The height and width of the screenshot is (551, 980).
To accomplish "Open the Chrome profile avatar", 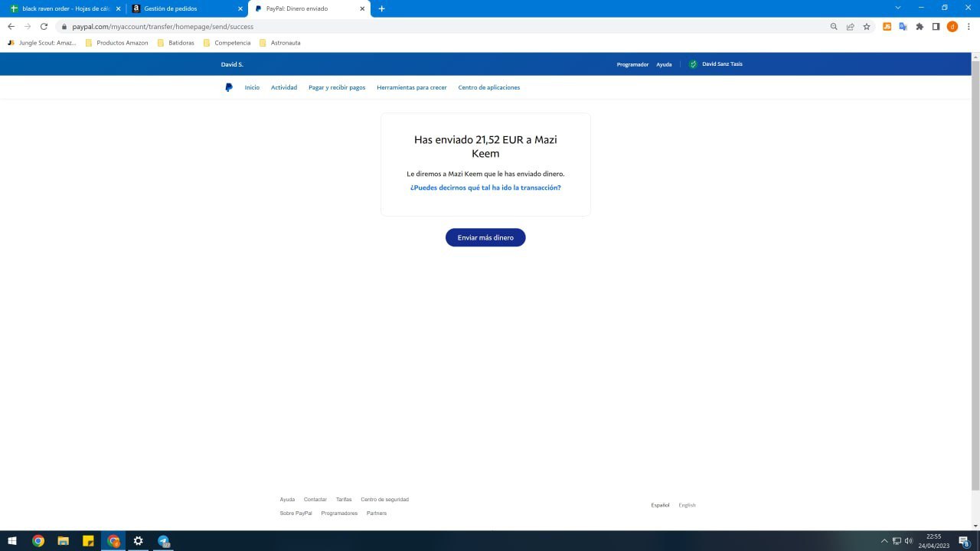I will pyautogui.click(x=952, y=26).
